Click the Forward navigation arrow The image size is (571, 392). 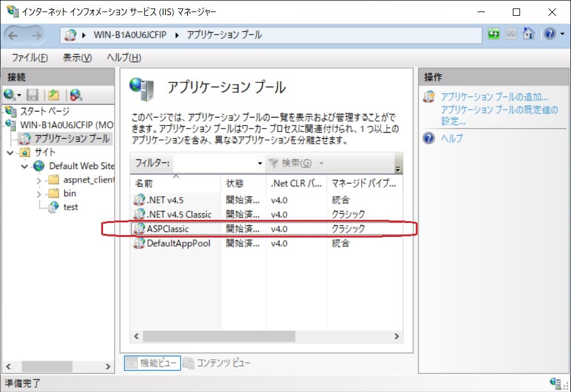pos(36,35)
